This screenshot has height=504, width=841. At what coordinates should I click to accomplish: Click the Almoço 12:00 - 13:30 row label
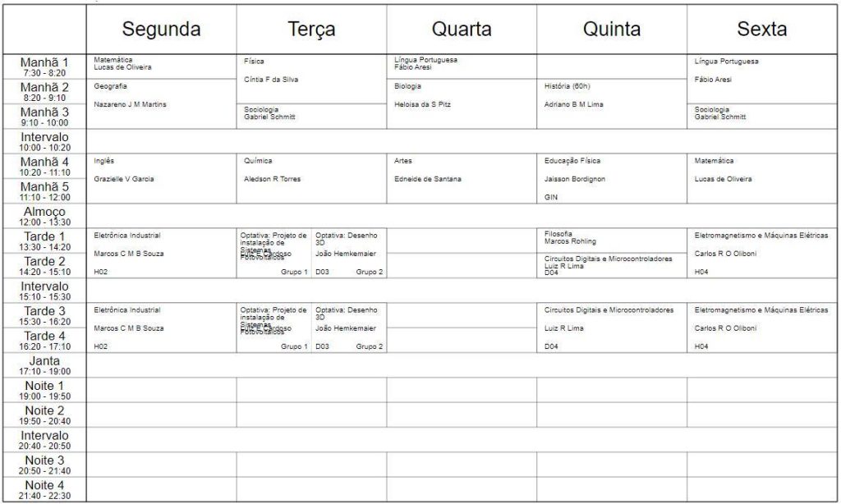point(44,216)
